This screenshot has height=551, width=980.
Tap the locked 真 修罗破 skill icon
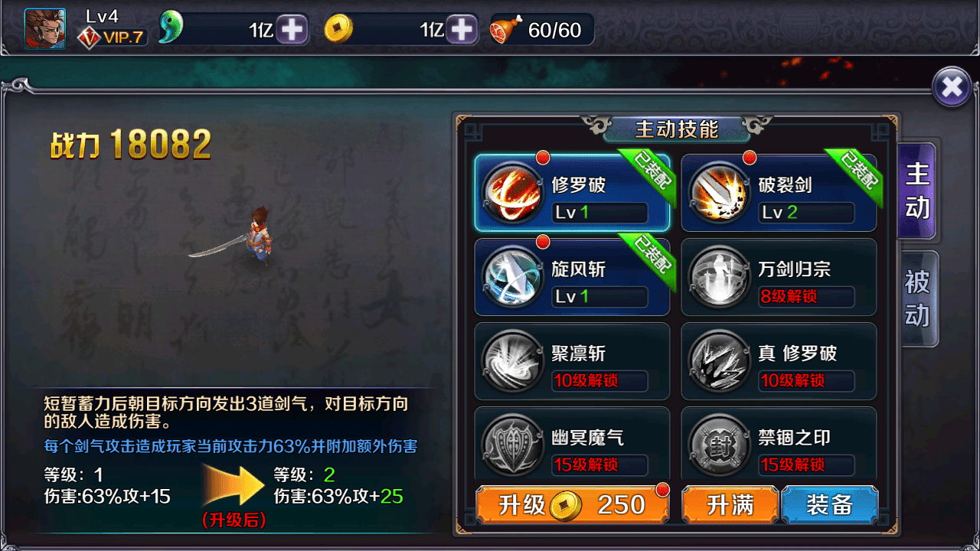[x=720, y=361]
